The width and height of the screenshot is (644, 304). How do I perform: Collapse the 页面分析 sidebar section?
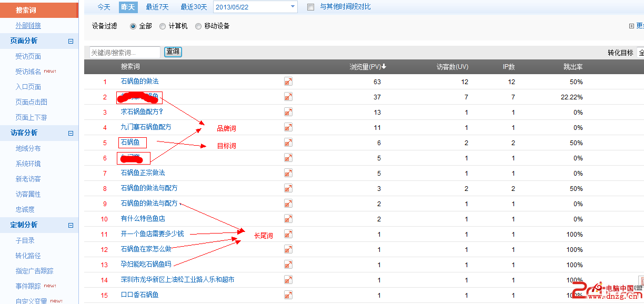click(71, 41)
